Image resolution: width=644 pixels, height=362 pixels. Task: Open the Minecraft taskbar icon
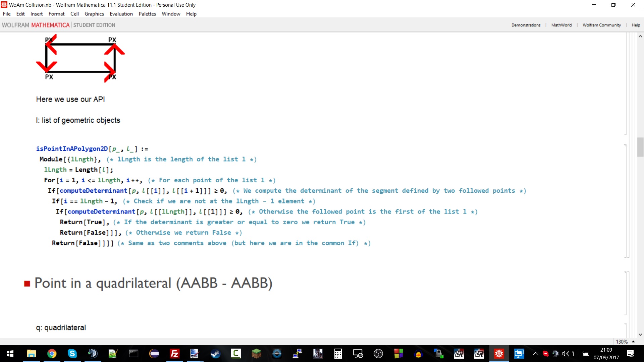[256, 354]
